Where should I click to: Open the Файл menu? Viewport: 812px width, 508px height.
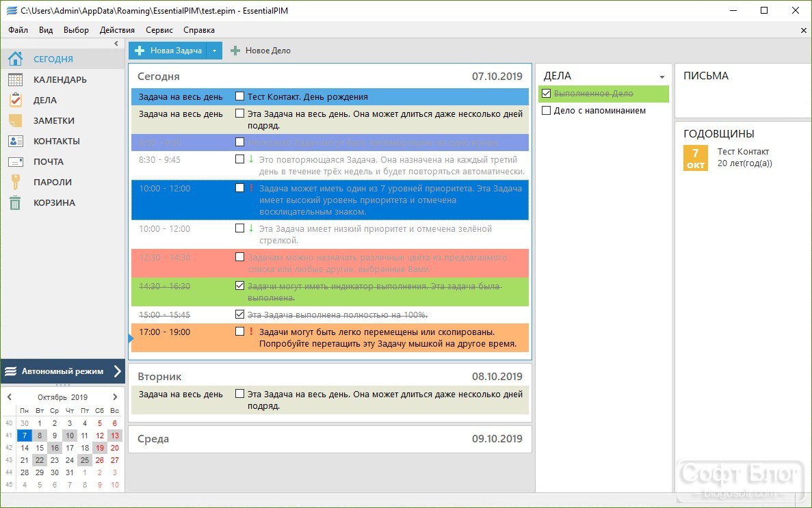[x=18, y=30]
